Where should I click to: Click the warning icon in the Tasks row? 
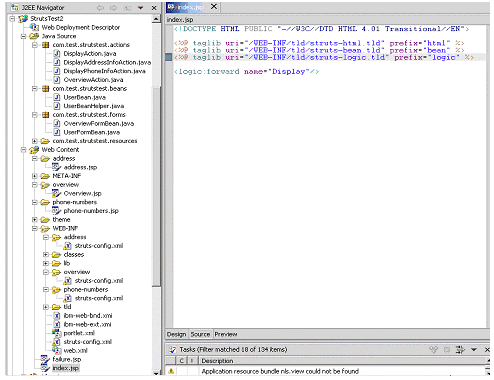(171, 371)
